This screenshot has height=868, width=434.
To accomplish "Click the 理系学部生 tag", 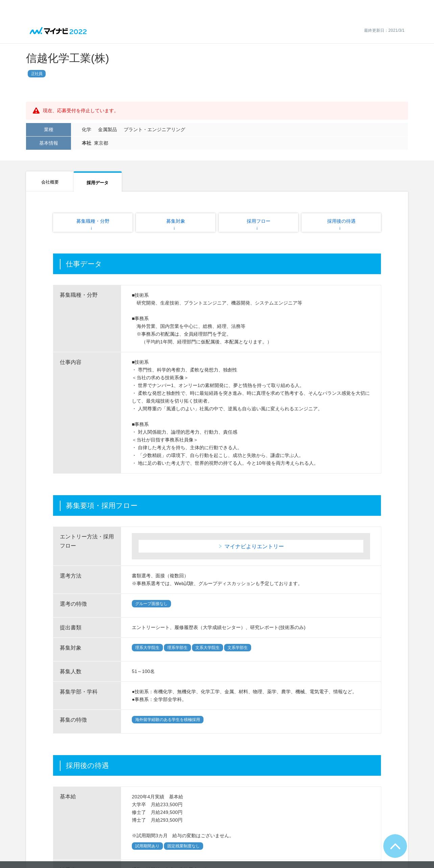I will pos(177,648).
